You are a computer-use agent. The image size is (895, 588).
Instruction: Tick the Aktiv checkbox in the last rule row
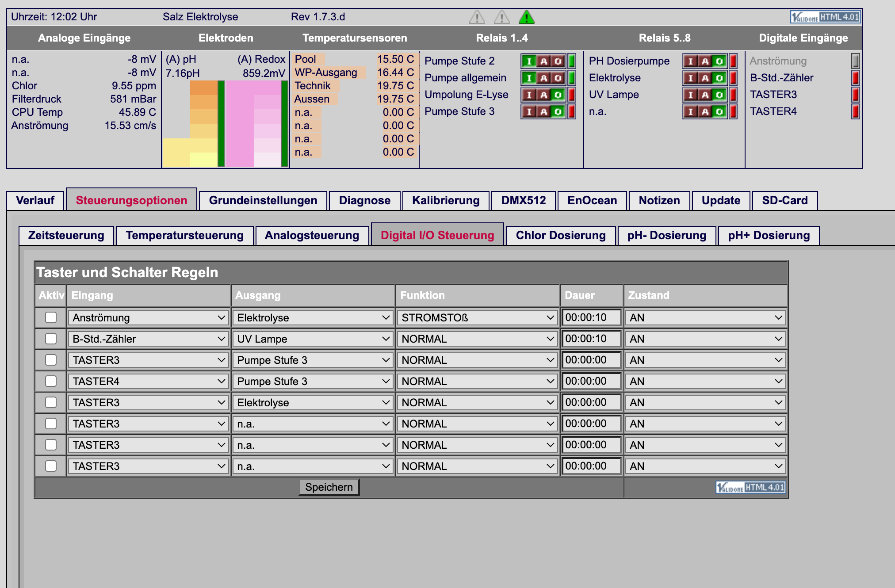click(x=51, y=466)
